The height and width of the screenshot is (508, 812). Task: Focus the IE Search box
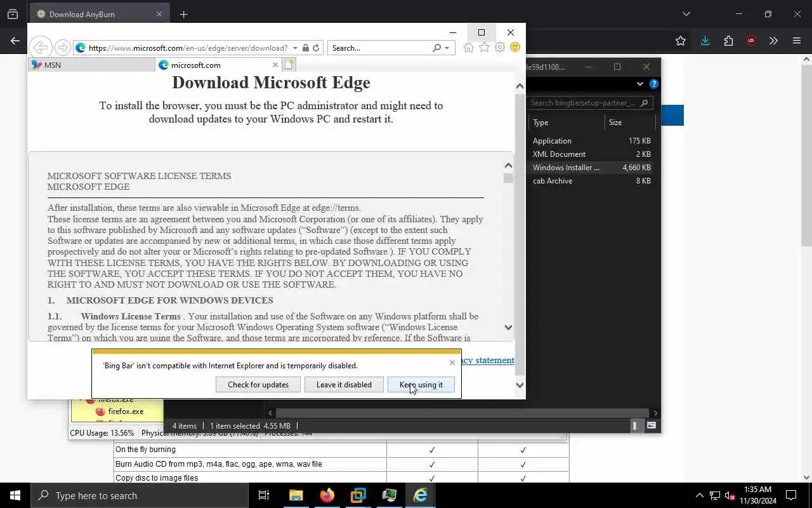tap(379, 48)
